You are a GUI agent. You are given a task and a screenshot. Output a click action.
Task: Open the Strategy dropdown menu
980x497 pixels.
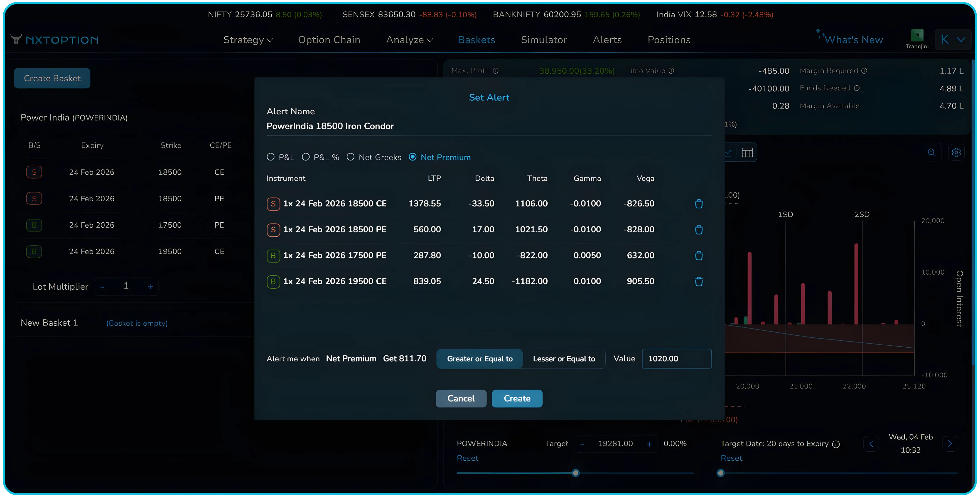(248, 40)
